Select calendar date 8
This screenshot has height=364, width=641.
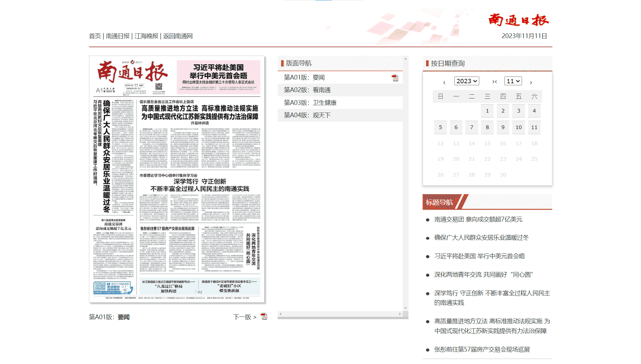point(487,127)
